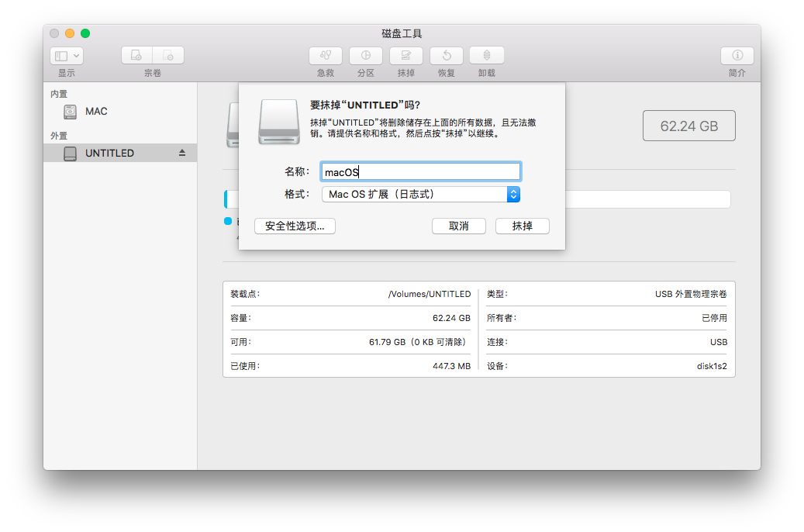The image size is (804, 532).
Task: Open the sidebar display options button
Action: coord(67,55)
